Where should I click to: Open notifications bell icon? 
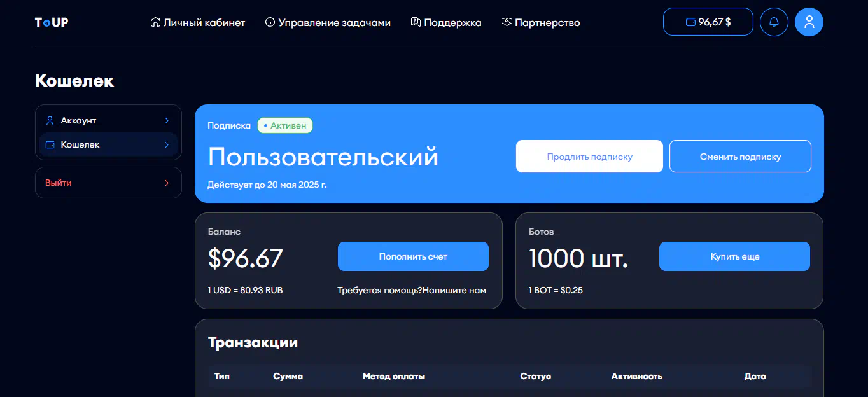[x=774, y=22]
